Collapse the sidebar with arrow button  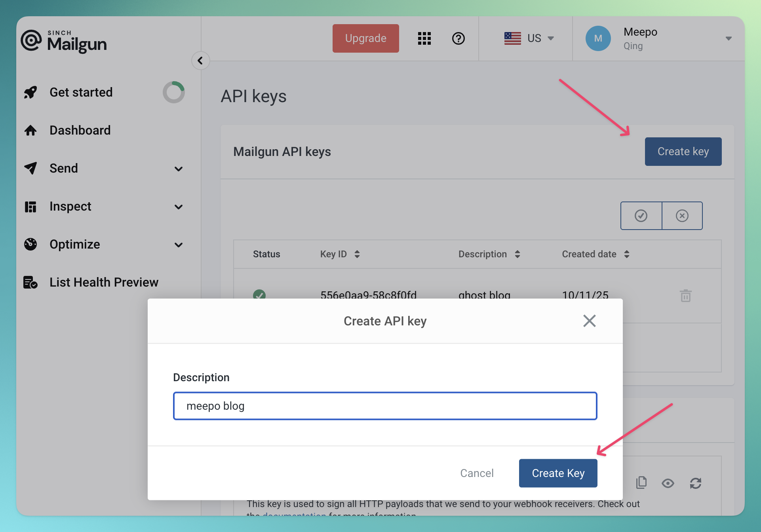pyautogui.click(x=200, y=61)
